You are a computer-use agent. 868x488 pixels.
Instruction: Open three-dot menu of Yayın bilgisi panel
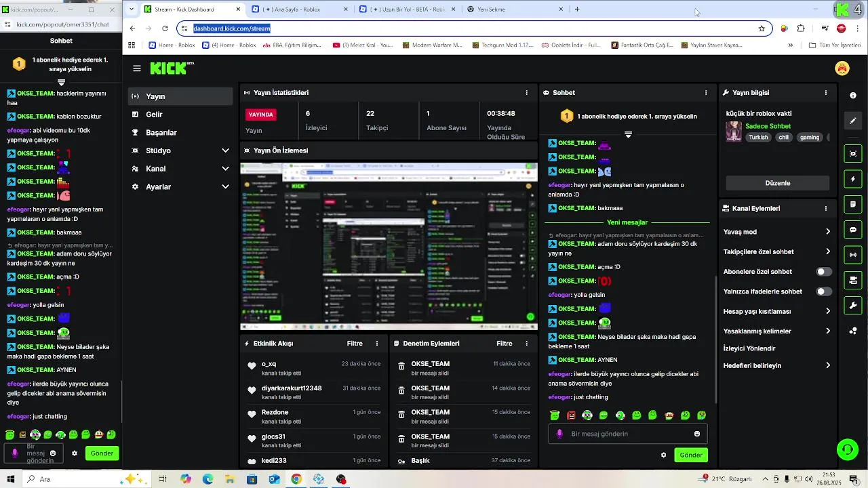tap(826, 93)
